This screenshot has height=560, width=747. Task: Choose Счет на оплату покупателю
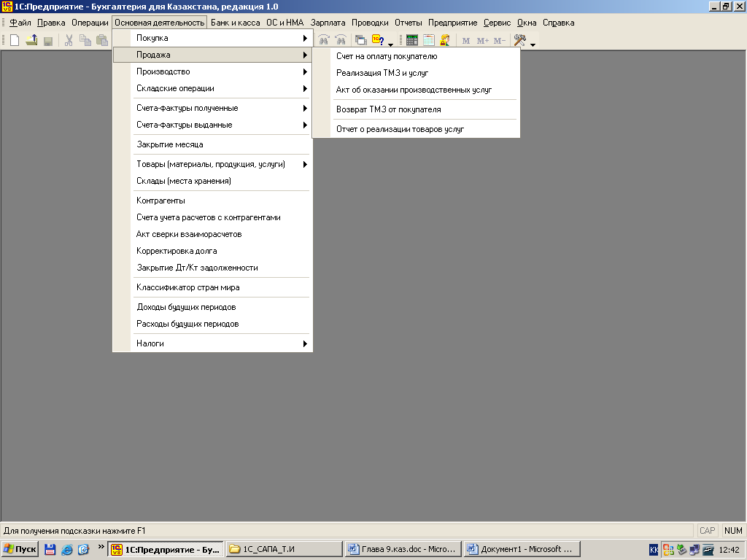point(416,56)
